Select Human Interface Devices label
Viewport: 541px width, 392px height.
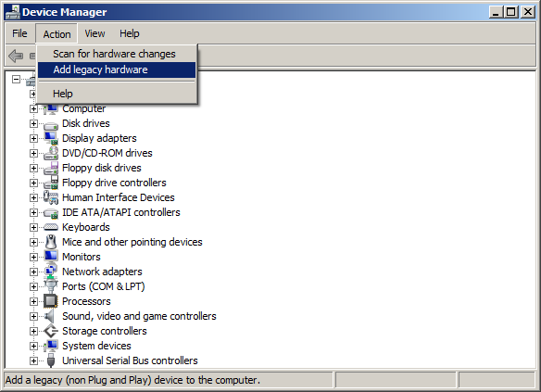[x=119, y=197]
